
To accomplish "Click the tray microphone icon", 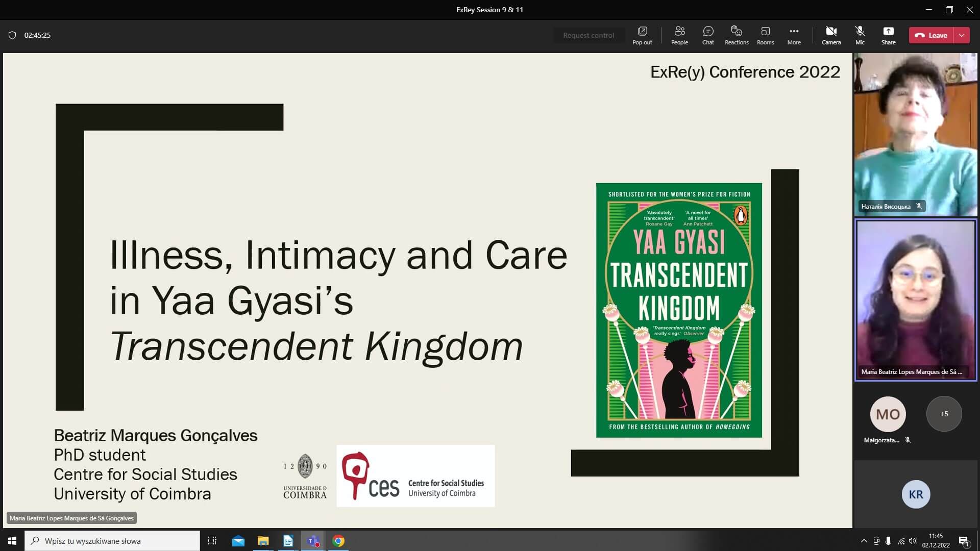I will point(889,541).
